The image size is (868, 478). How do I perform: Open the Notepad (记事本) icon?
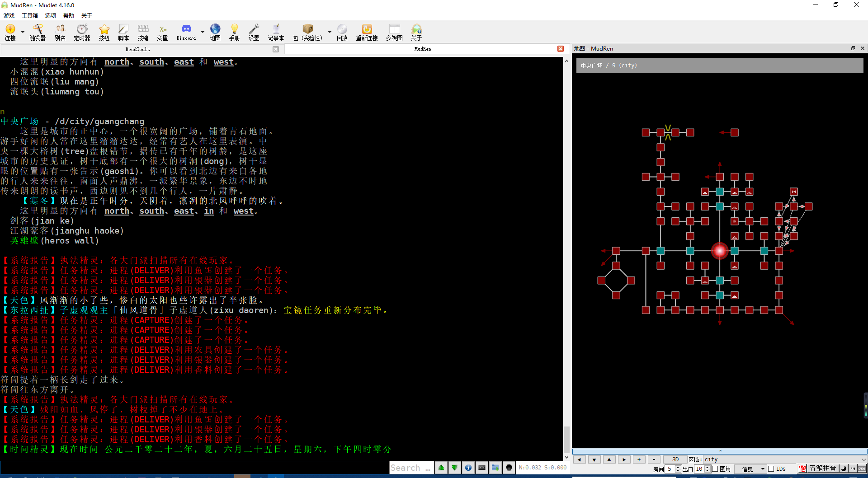276,33
